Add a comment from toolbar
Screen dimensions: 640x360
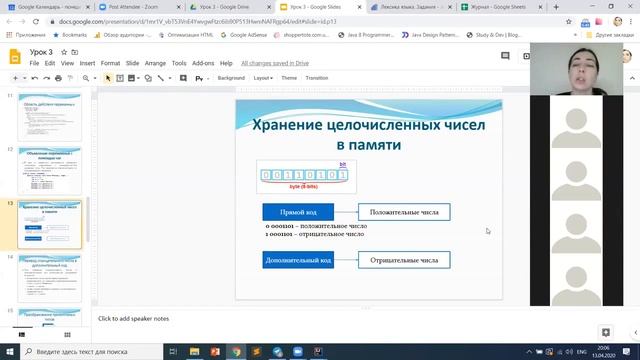tap(183, 78)
